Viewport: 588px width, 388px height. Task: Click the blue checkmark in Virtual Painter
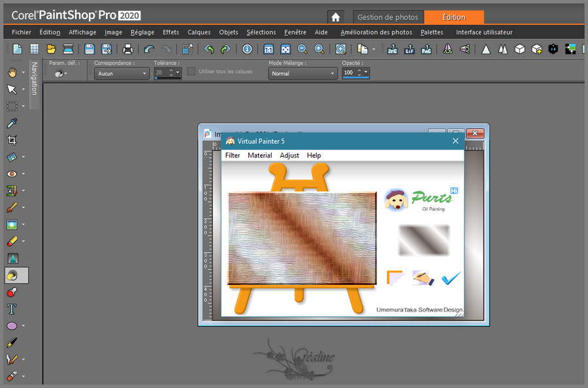click(451, 278)
